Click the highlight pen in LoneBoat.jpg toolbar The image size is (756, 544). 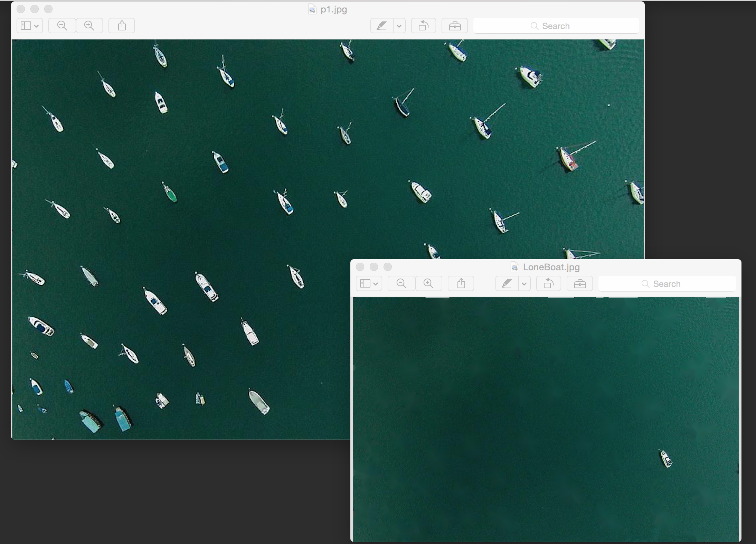507,283
